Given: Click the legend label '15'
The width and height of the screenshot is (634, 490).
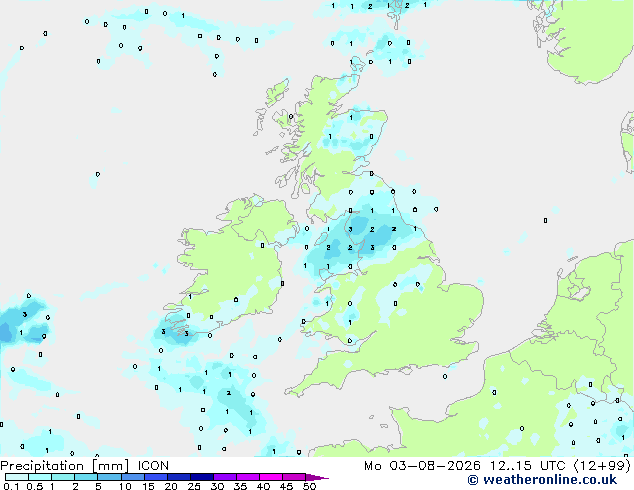Looking at the screenshot, I should [148, 486].
